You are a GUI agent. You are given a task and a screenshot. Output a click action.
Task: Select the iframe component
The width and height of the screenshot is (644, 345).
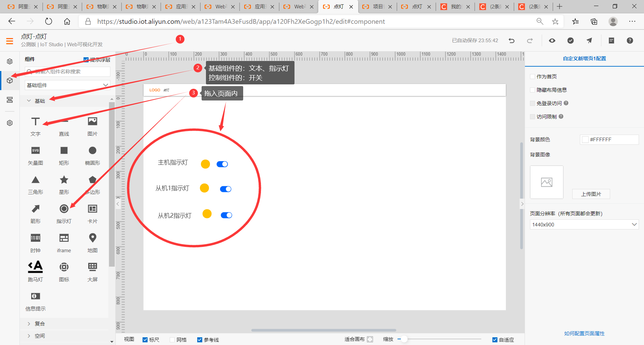(64, 243)
